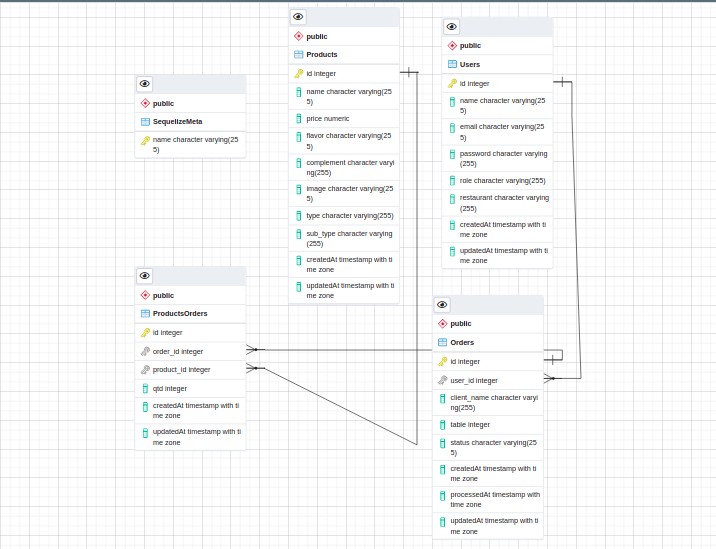Click primary key icon of Orders id
The width and height of the screenshot is (716, 549).
(x=442, y=361)
